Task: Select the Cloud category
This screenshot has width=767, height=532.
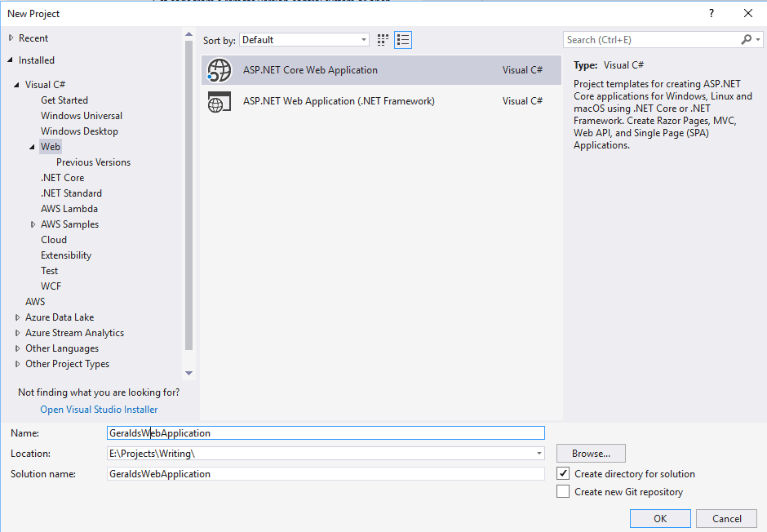Action: 54,240
